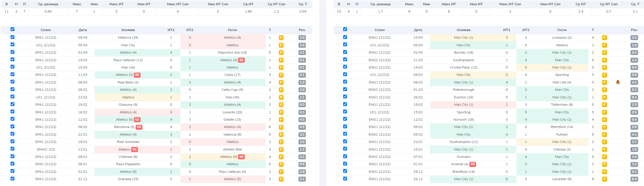Click the yellow P icon in Norwich (18) row

coord(604,120)
